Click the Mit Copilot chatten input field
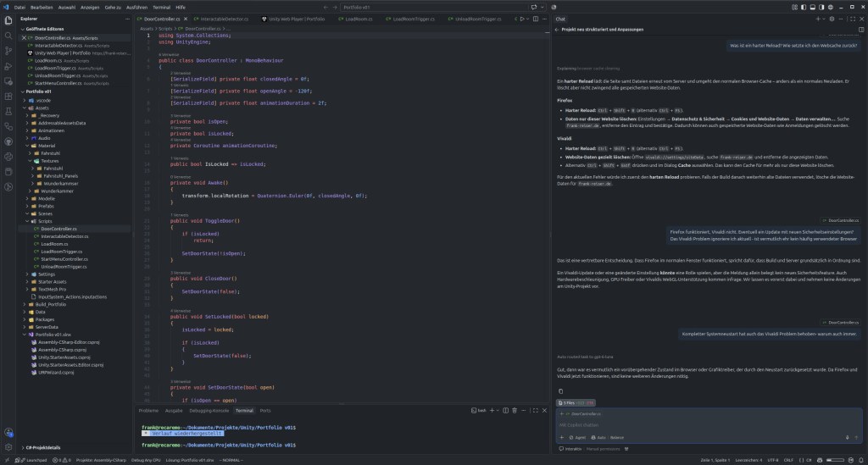This screenshot has height=465, width=868. (709, 425)
